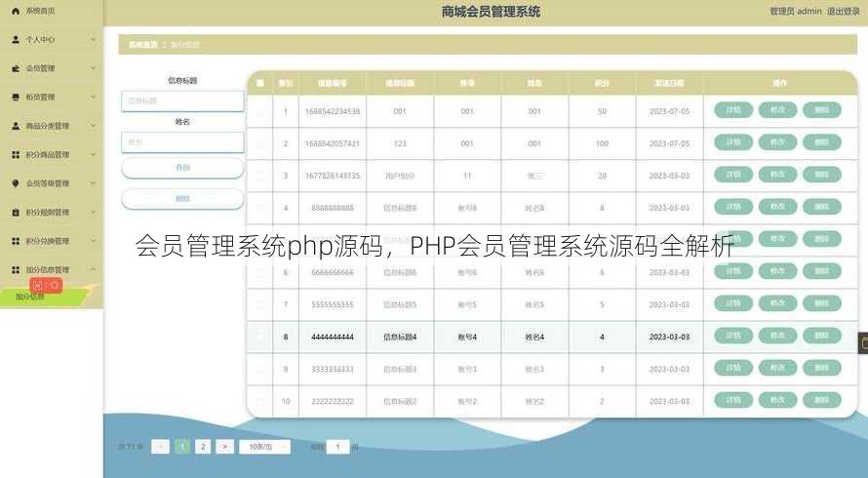Click the grid icon beside 加分信息管理
The image size is (868, 478).
point(16,270)
